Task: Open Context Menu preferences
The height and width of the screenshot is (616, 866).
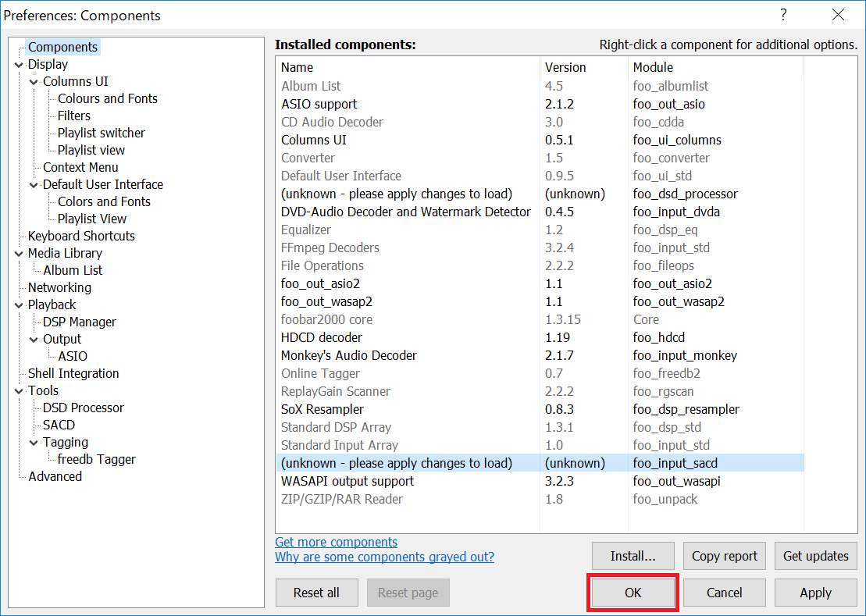Action: coord(80,167)
